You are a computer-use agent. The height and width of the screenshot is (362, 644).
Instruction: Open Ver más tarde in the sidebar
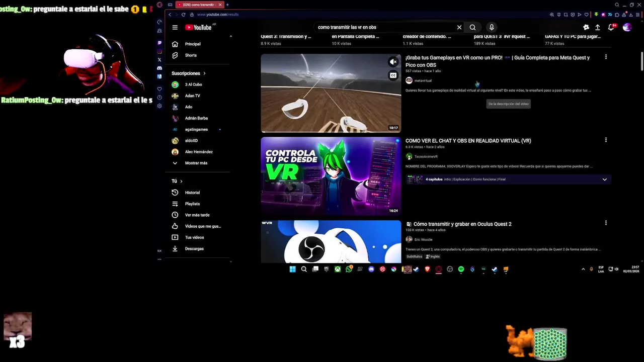(x=198, y=215)
